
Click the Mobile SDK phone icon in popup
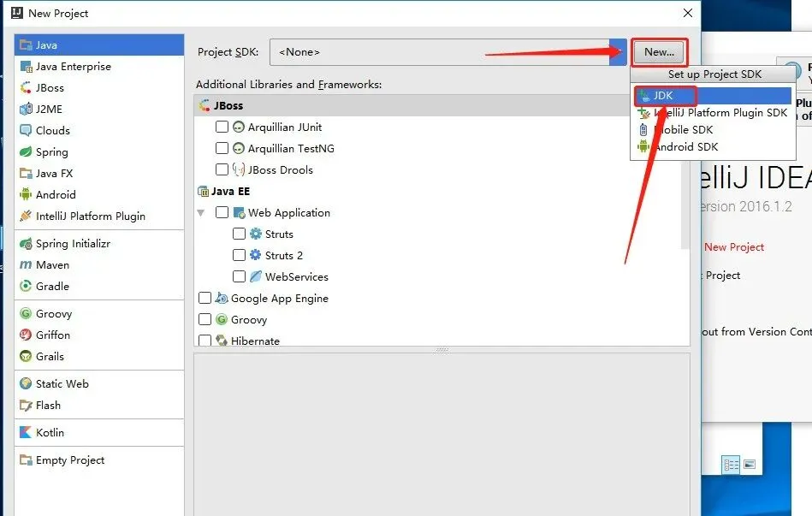[643, 129]
